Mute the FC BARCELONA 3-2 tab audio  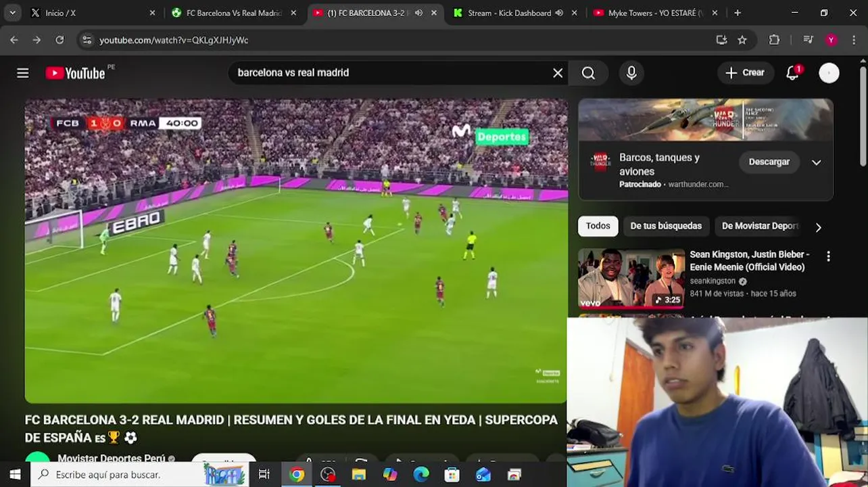point(418,13)
